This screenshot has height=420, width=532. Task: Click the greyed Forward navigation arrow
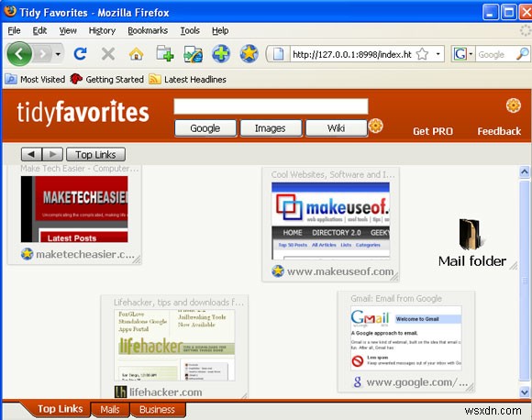click(43, 54)
